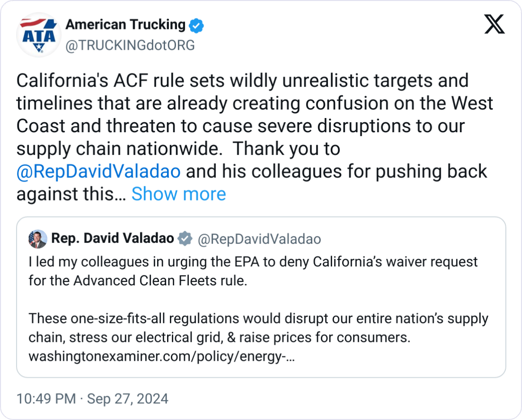Open the American Trucking display name
This screenshot has height=420, width=522.
pyautogui.click(x=125, y=24)
